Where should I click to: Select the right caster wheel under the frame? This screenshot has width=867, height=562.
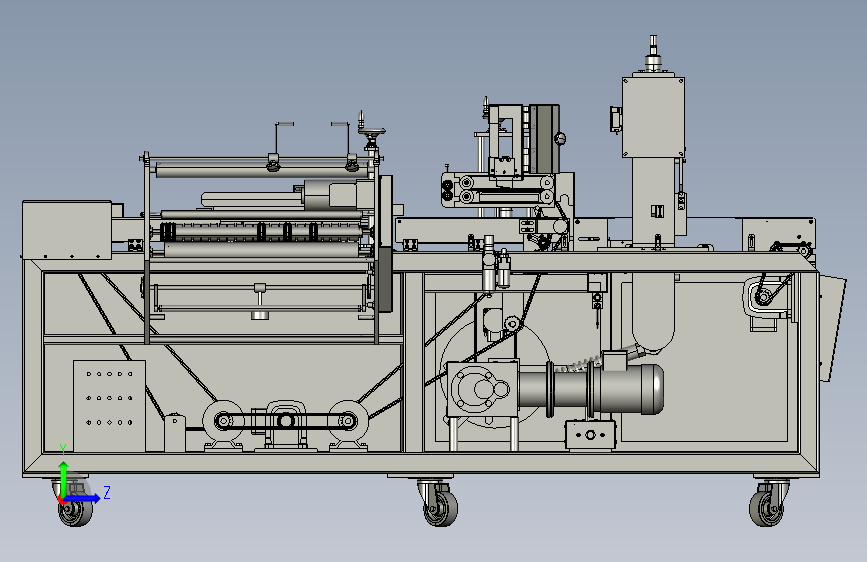pos(769,503)
